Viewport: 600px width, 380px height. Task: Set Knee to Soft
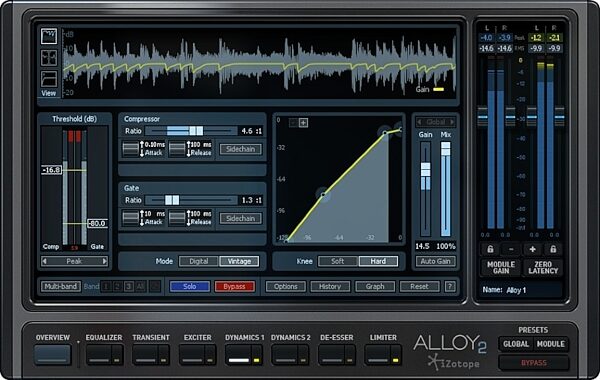coord(338,261)
